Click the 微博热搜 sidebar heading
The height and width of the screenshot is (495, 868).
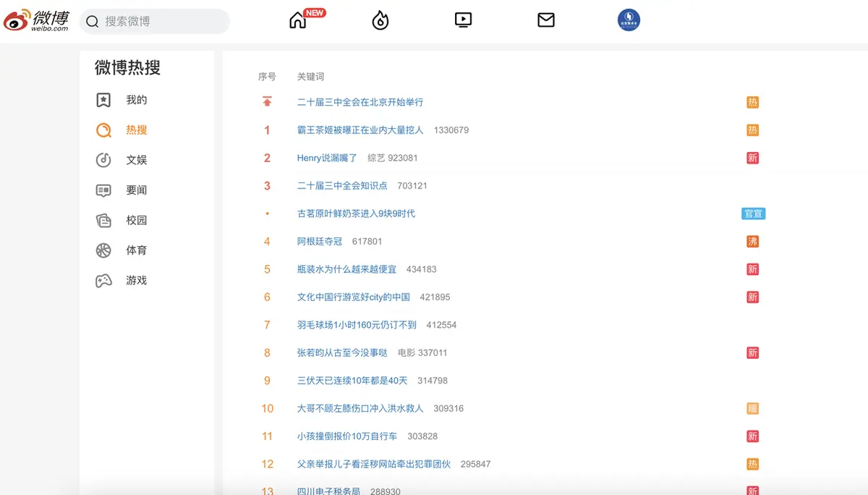128,68
